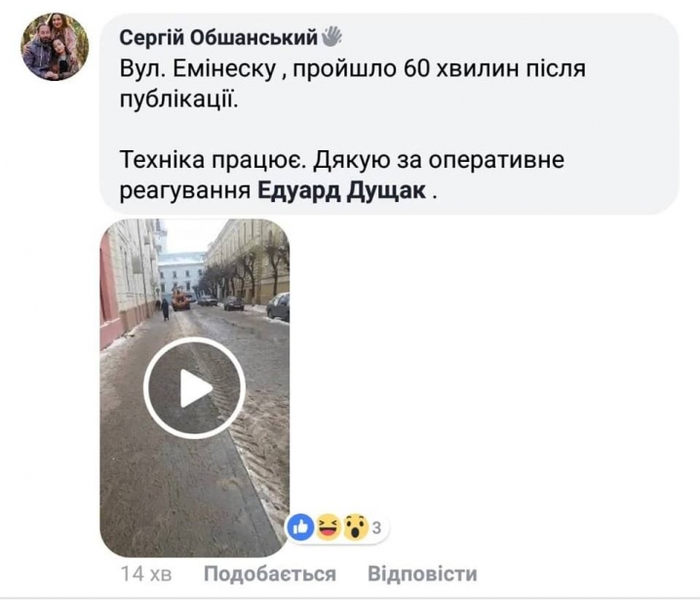
Task: Click the Wow surprised reaction emoji
Action: tap(355, 528)
